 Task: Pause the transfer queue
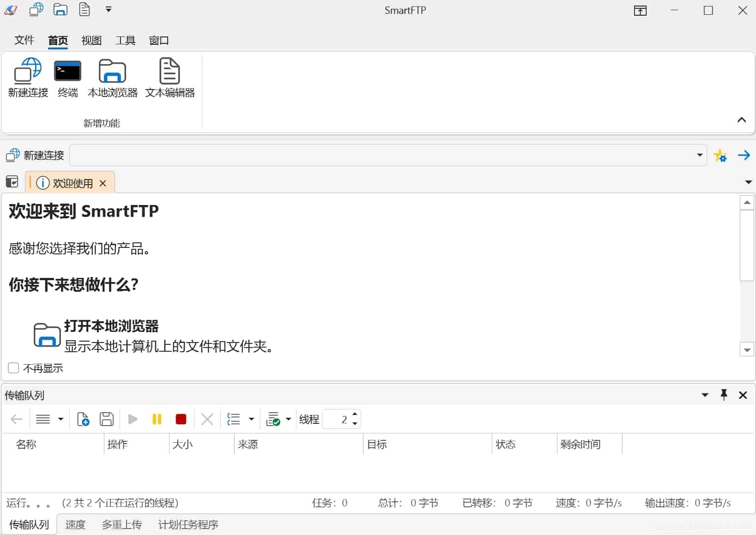(157, 419)
